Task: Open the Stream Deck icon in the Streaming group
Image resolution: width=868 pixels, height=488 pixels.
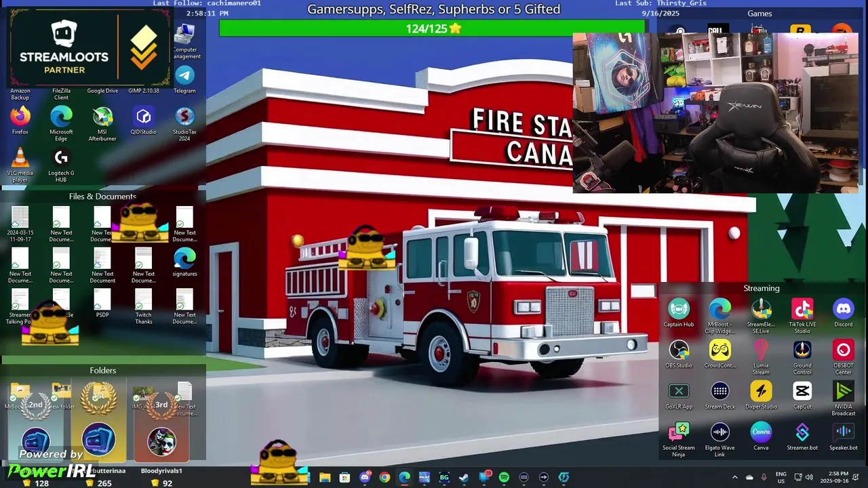Action: click(x=720, y=396)
